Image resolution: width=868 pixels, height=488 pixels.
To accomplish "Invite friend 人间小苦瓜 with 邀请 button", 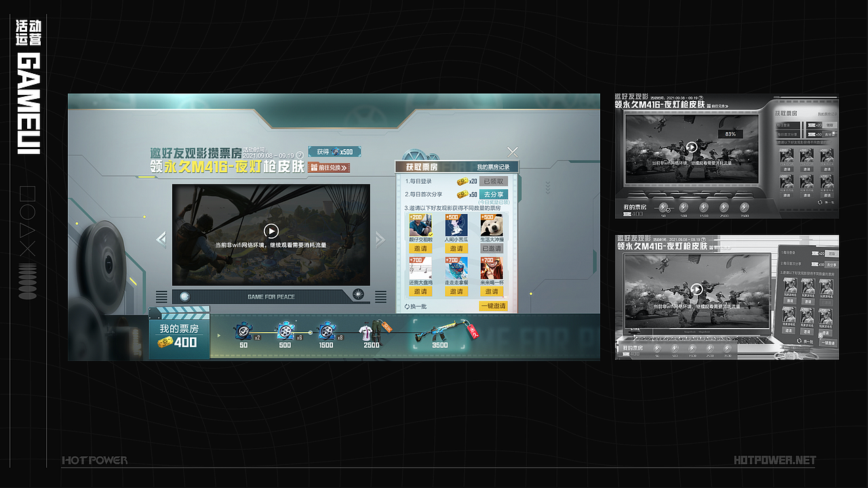I will (456, 249).
